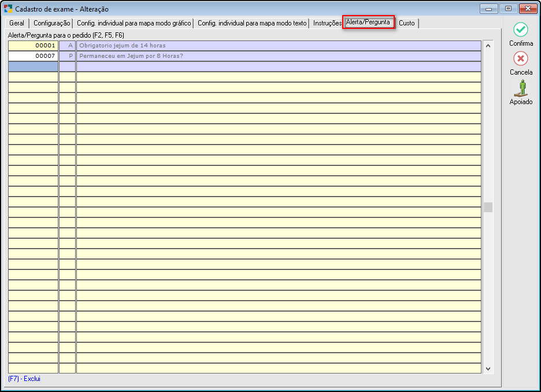This screenshot has width=541, height=392.
Task: Open the Apoiado green figure icon
Action: (521, 88)
